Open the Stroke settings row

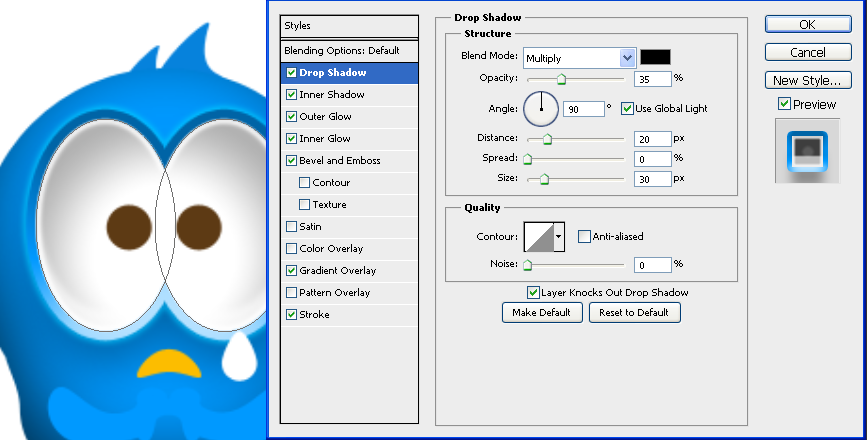pos(349,315)
